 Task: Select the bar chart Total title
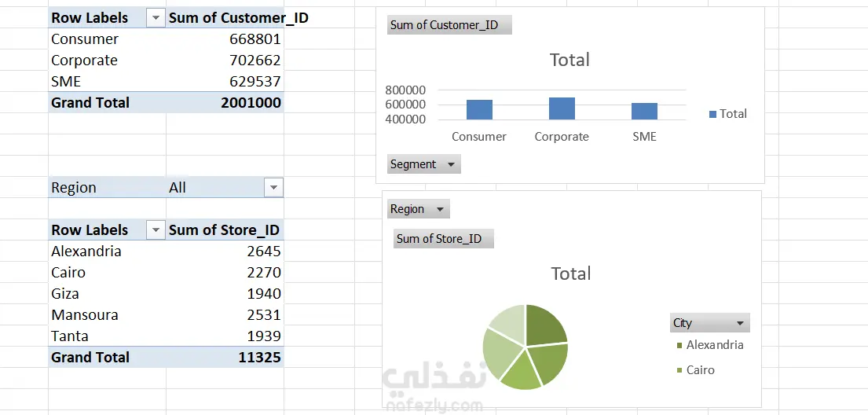pos(570,60)
